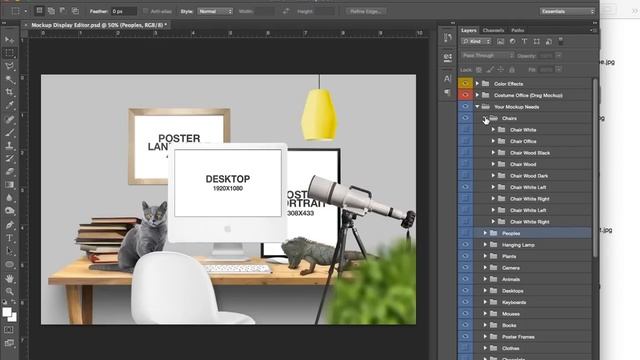Hide the Your Mockup Needs group
Viewport: 640px width, 360px height.
[x=465, y=106]
